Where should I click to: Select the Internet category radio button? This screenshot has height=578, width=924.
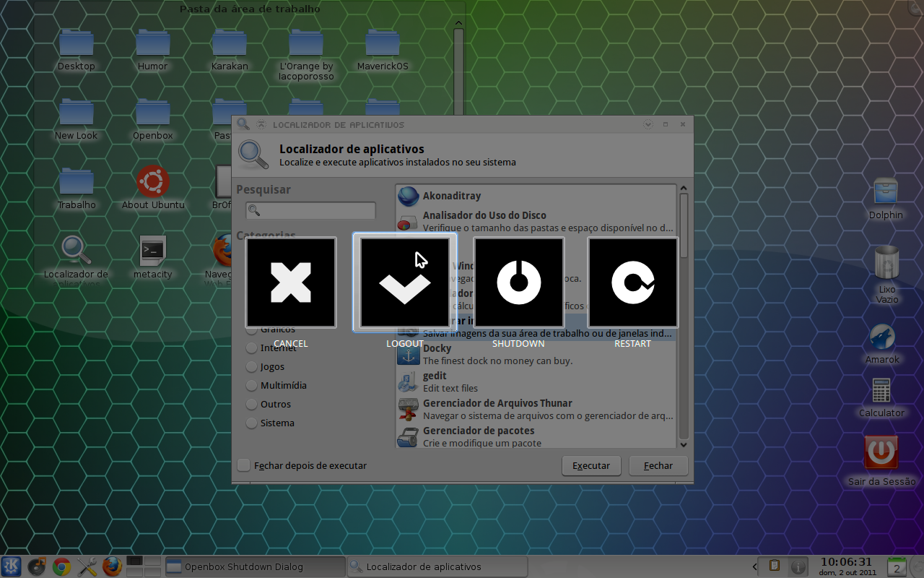[x=251, y=348]
